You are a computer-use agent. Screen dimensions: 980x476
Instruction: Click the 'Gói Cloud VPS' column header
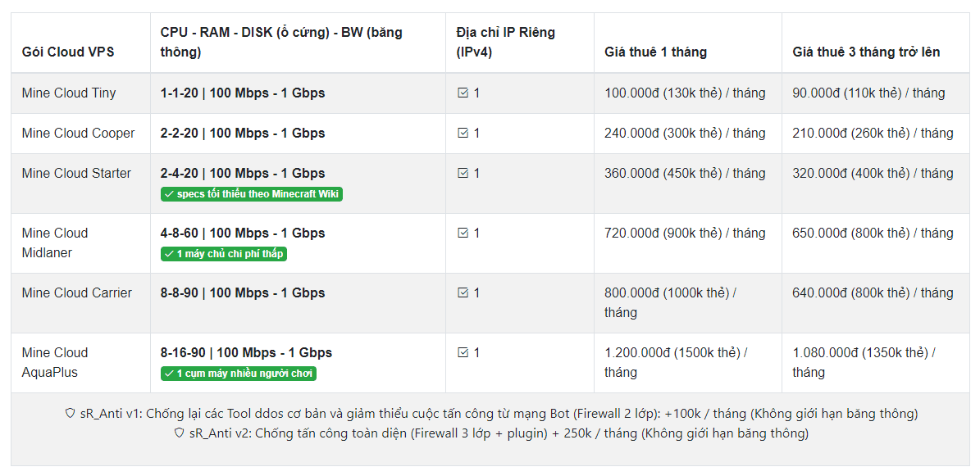tap(68, 52)
